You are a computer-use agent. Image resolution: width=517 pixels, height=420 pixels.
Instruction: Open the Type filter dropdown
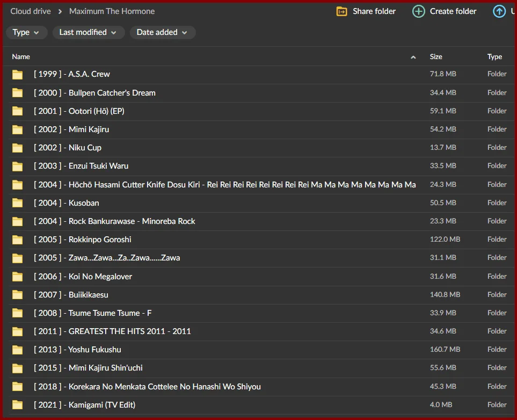point(26,32)
